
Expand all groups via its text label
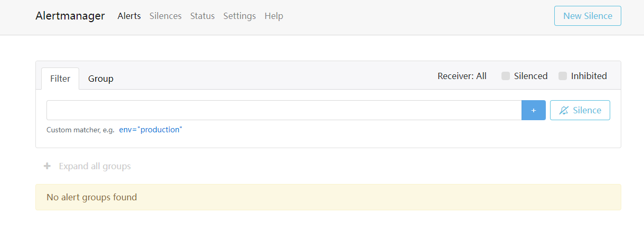tap(94, 166)
